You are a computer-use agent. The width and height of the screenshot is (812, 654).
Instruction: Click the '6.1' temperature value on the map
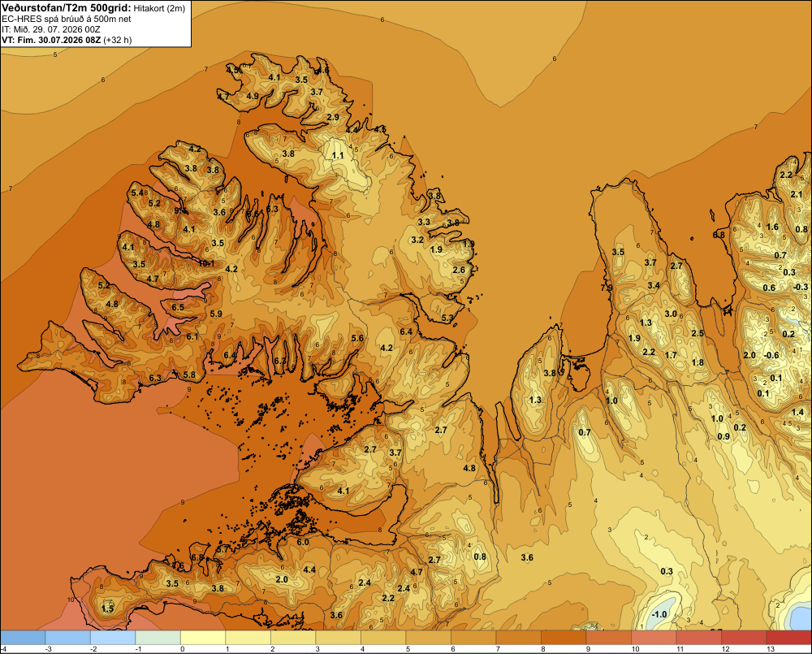(192, 337)
